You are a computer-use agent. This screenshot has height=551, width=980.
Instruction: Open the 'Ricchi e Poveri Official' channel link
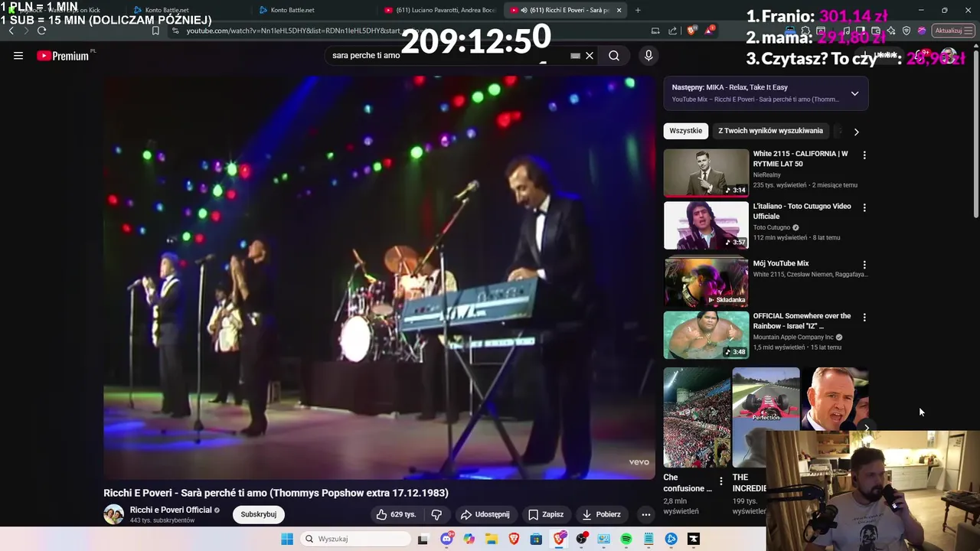(171, 510)
